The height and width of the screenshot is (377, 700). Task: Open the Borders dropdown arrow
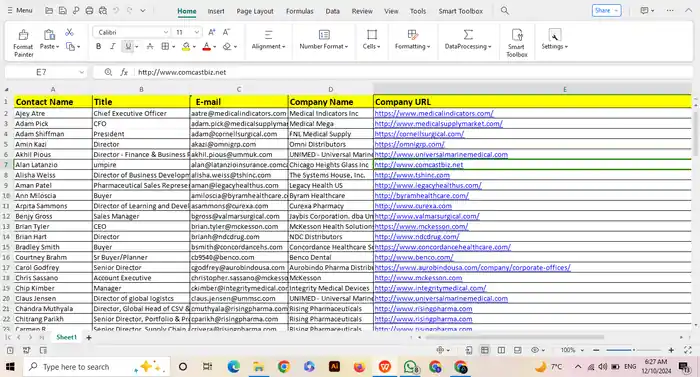point(173,46)
